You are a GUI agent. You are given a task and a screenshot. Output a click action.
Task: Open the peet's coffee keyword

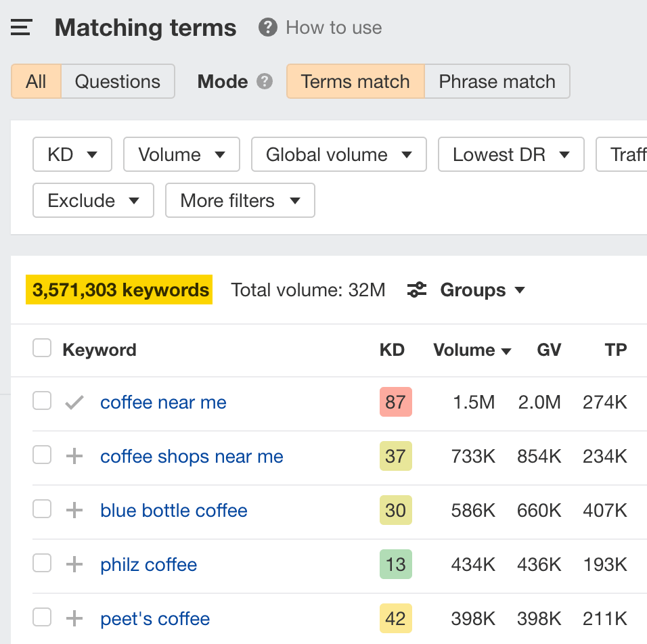pos(155,618)
